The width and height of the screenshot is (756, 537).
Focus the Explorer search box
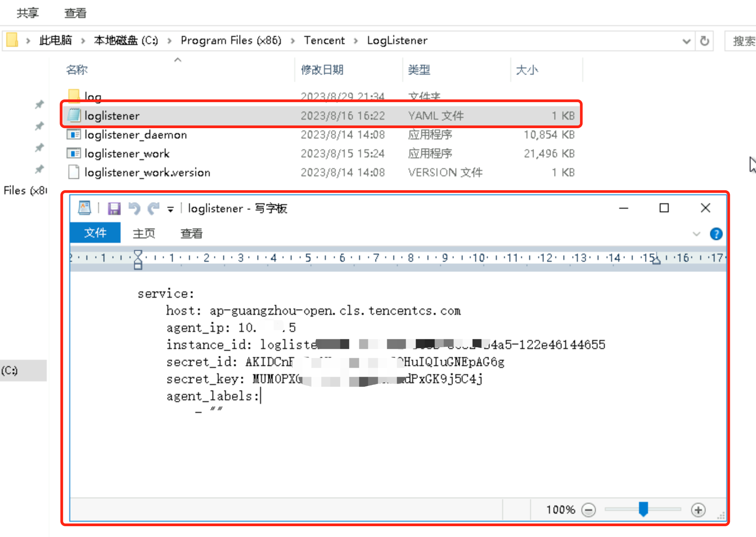click(741, 41)
